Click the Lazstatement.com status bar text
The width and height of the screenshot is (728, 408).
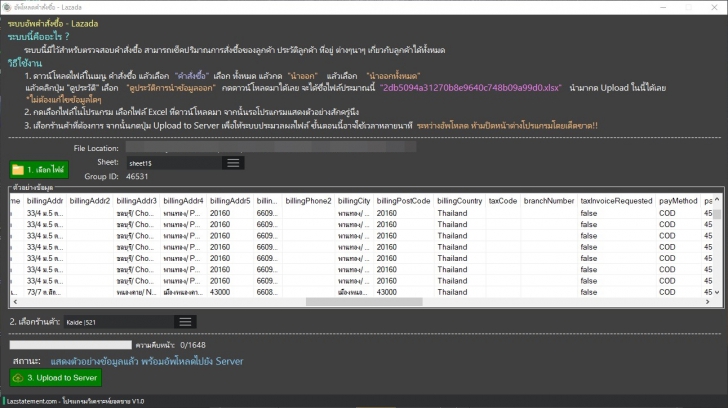click(75, 401)
